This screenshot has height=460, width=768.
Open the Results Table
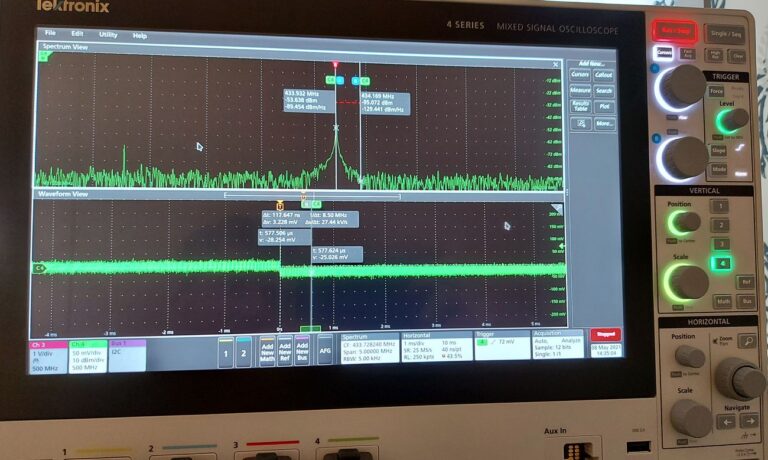point(580,106)
